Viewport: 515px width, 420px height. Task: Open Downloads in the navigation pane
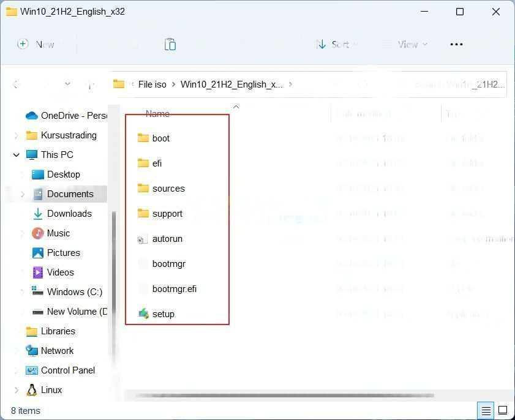click(x=62, y=214)
